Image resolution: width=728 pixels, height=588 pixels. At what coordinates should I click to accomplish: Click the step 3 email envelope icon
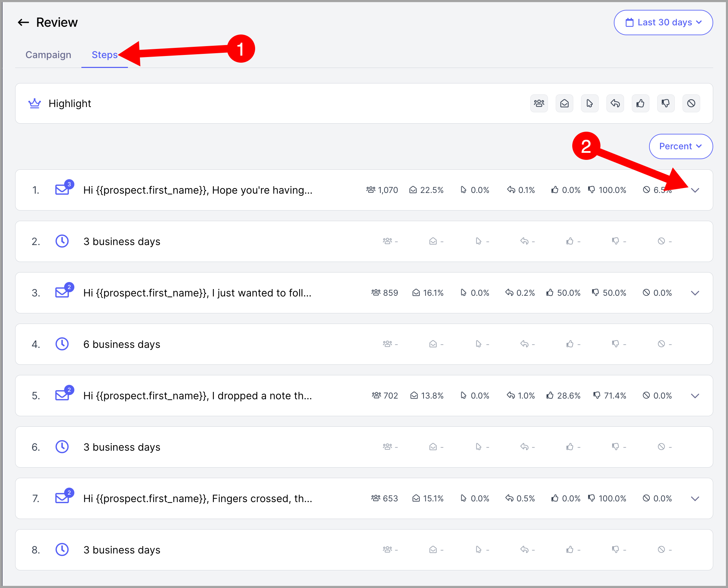point(62,292)
